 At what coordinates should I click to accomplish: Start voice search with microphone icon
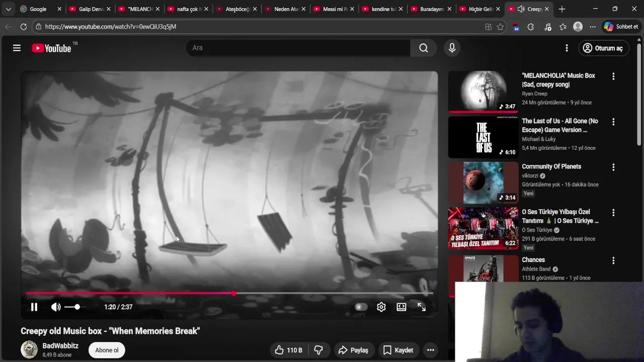[452, 48]
